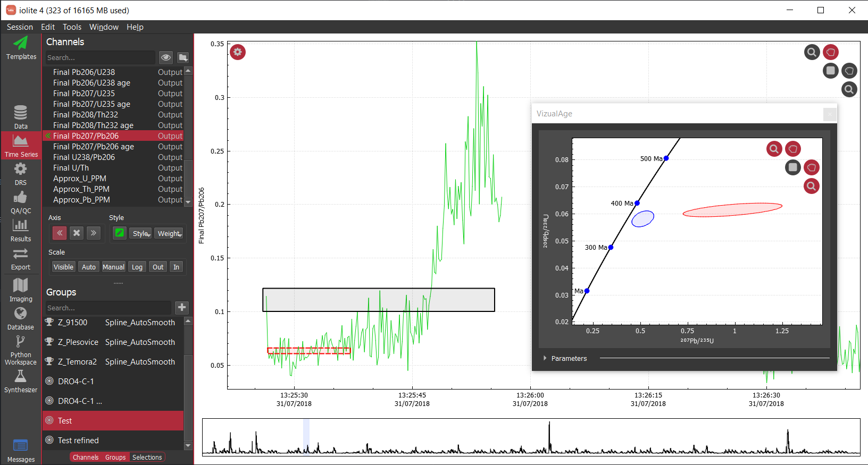Open the Style dropdown
This screenshot has height=465, width=868.
[x=141, y=233]
